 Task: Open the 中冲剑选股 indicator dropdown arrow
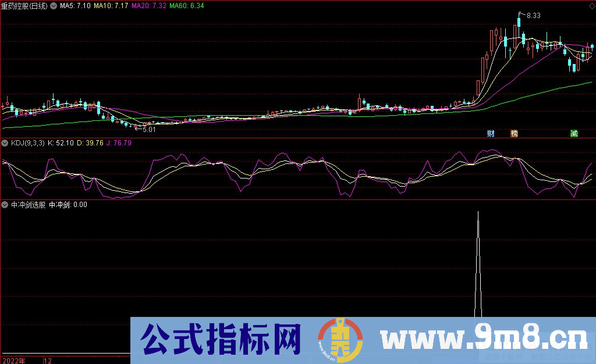click(5, 205)
